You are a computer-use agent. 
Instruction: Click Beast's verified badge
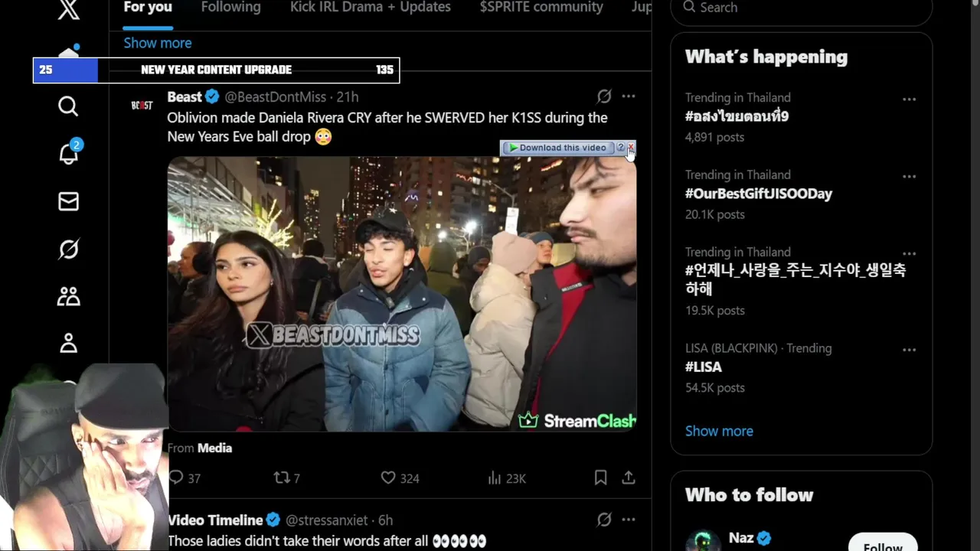(x=213, y=97)
